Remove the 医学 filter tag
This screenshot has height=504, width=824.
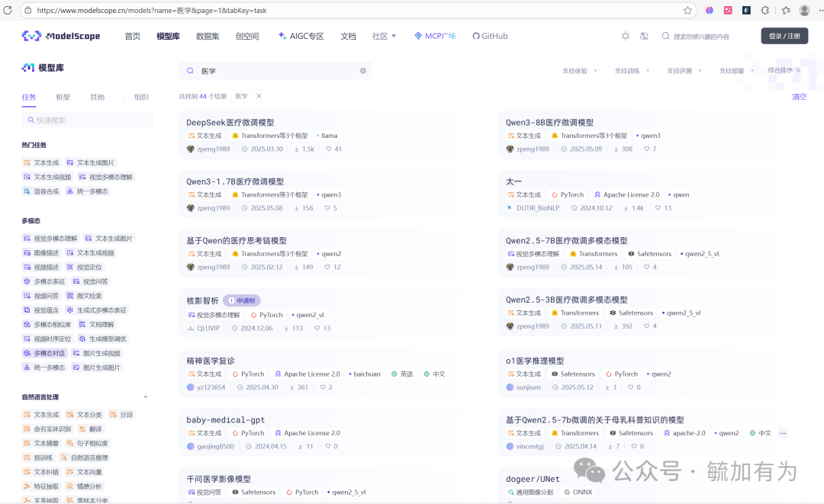tap(259, 96)
